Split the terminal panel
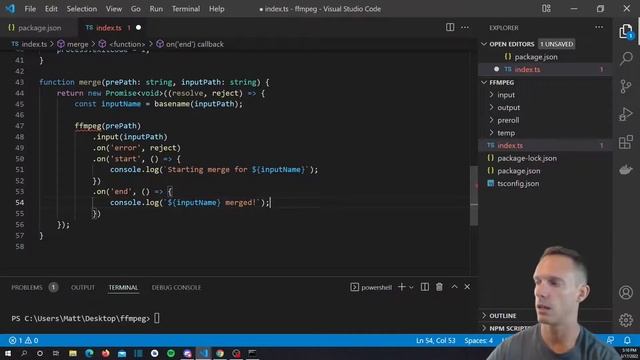640x360 pixels. point(424,287)
